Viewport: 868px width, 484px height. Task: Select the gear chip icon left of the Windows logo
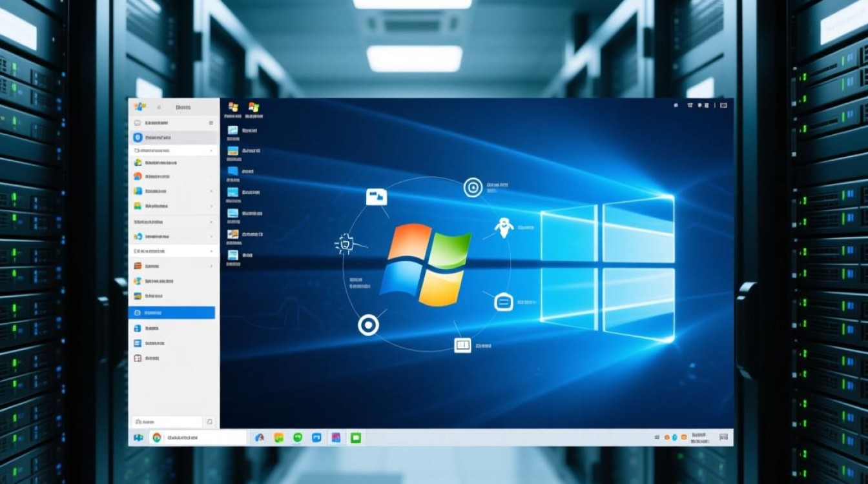[345, 244]
